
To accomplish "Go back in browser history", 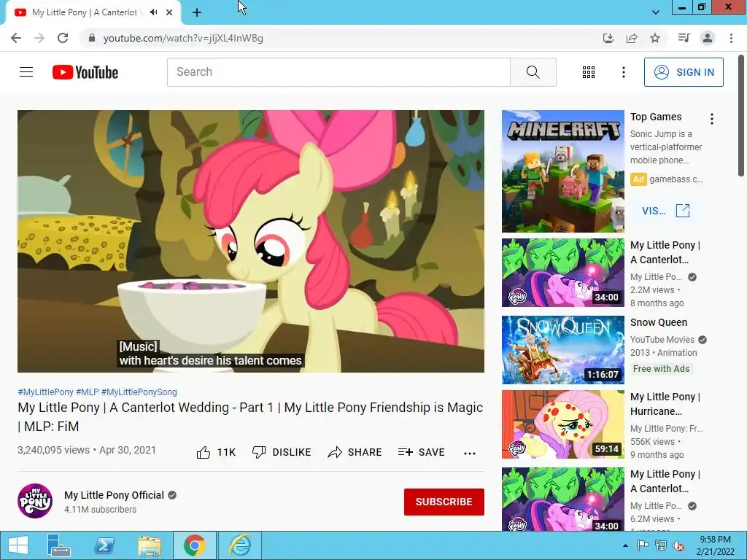I will pyautogui.click(x=16, y=38).
